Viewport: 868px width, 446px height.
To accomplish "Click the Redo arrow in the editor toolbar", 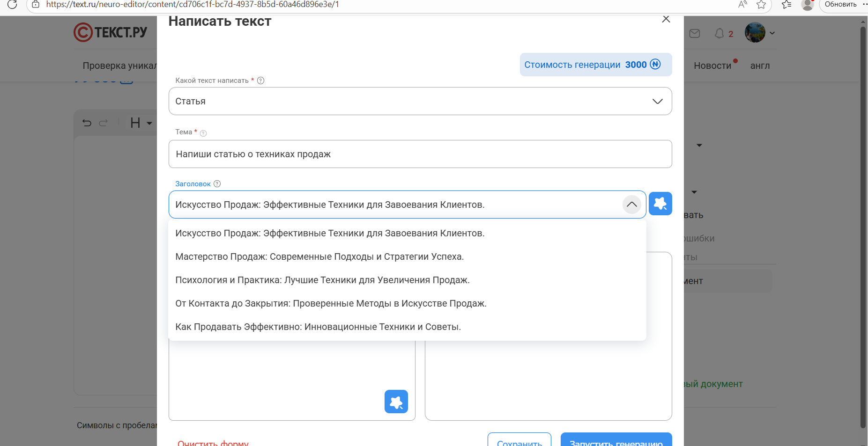I will (x=104, y=123).
